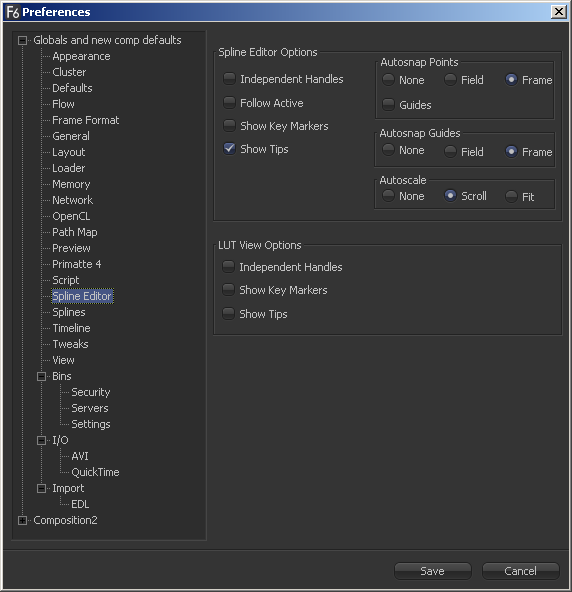Cancel the Preferences dialog
572x592 pixels.
click(x=521, y=571)
